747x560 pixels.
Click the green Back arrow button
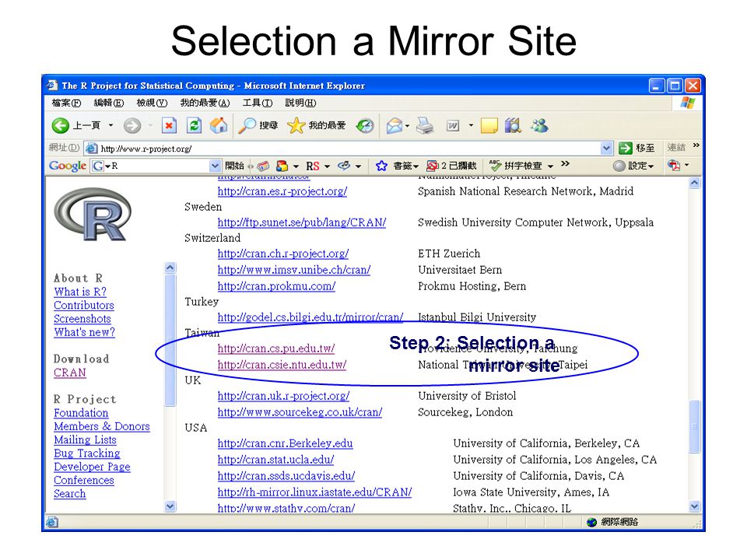point(61,126)
